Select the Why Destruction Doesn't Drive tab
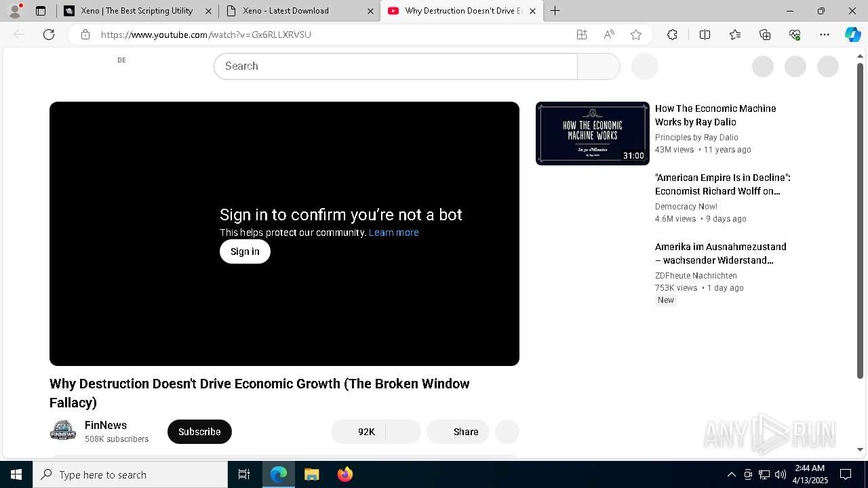 pos(461,11)
